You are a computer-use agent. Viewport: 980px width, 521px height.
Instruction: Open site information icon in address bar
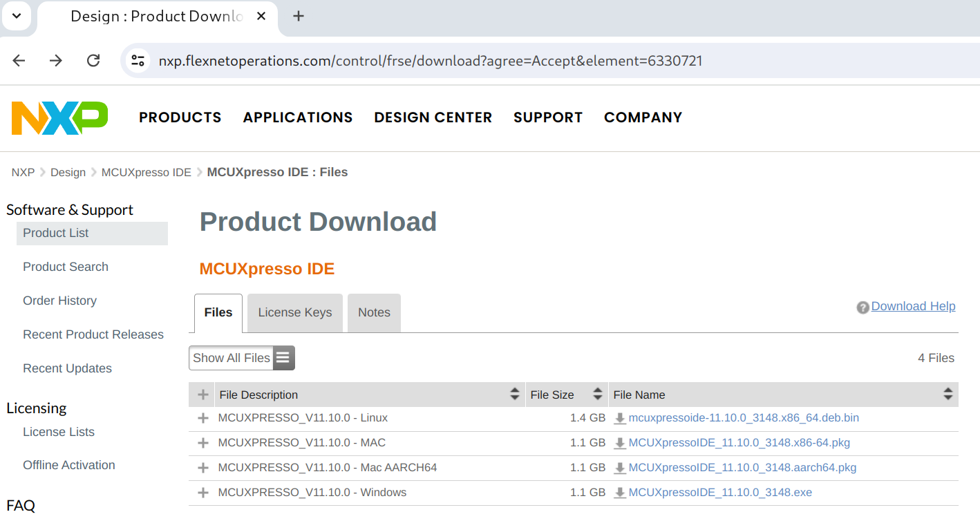point(138,61)
